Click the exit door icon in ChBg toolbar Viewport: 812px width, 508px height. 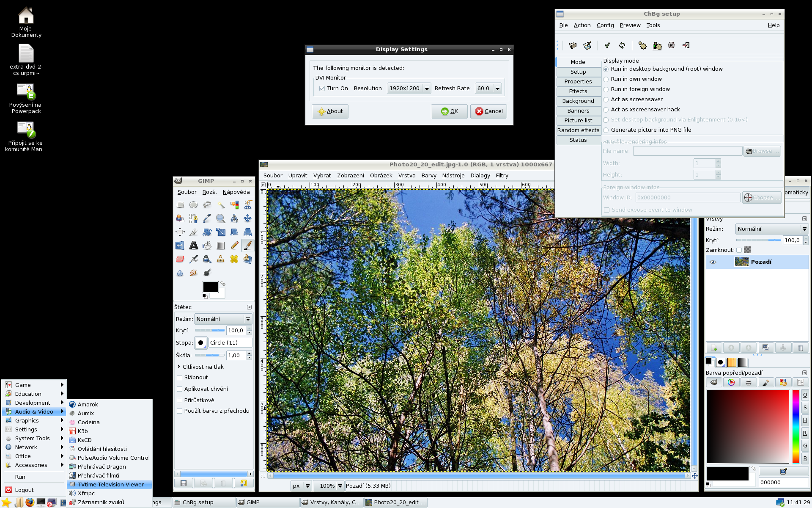(686, 45)
